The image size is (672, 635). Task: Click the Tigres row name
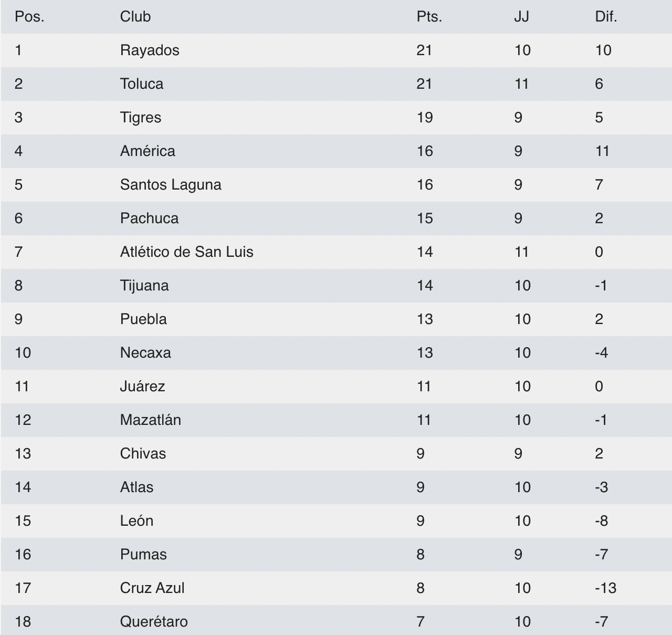click(141, 118)
